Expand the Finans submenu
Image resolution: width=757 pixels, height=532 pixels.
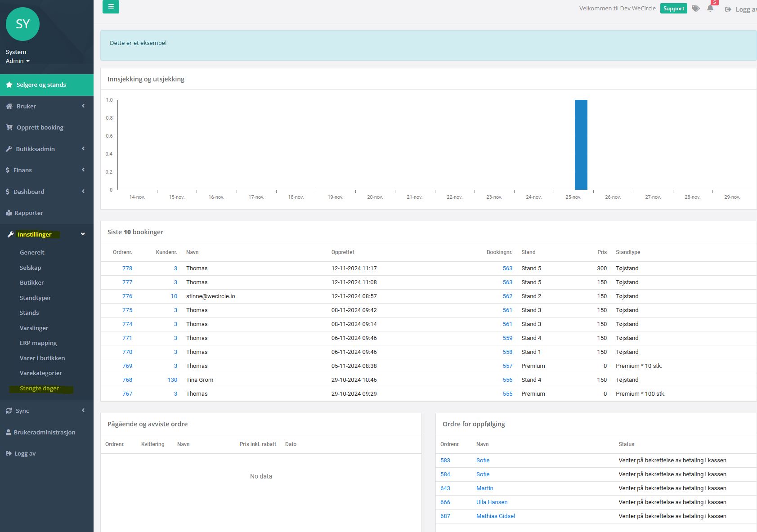coord(83,170)
